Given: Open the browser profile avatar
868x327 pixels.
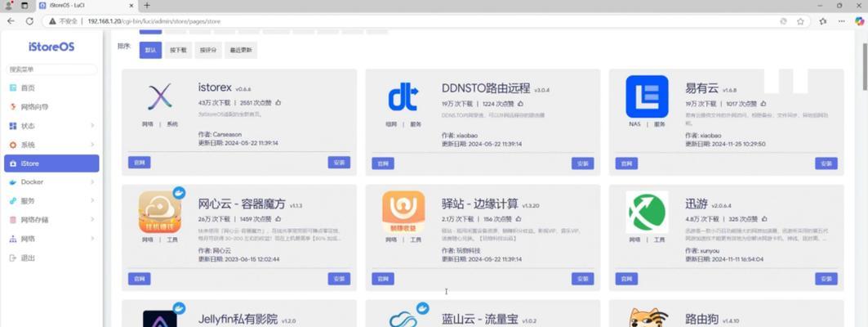Looking at the screenshot, I should pos(8,6).
